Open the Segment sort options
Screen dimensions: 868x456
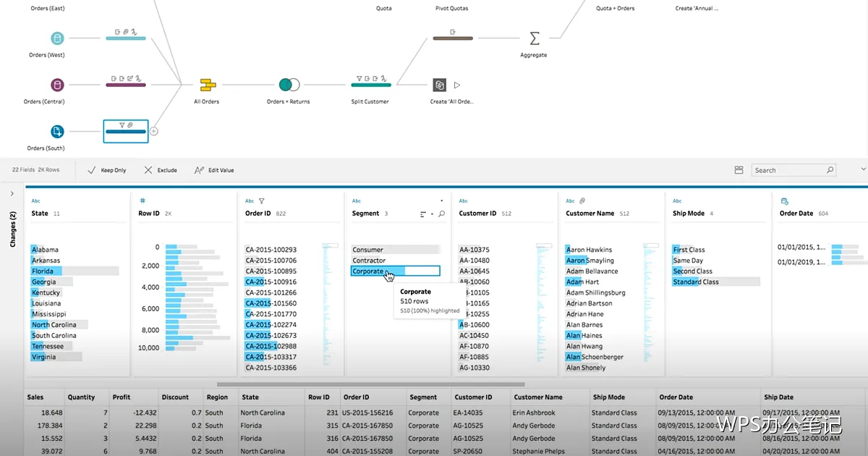[x=426, y=214]
